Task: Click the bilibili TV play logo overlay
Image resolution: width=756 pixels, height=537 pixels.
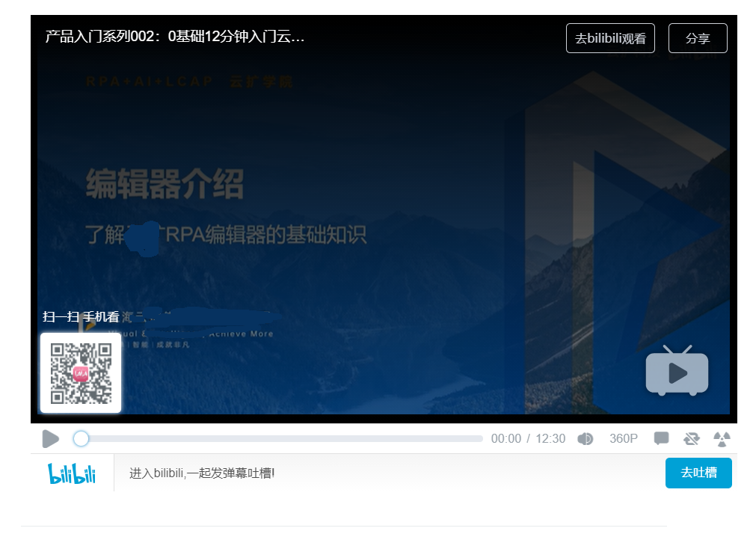Action: [x=677, y=372]
